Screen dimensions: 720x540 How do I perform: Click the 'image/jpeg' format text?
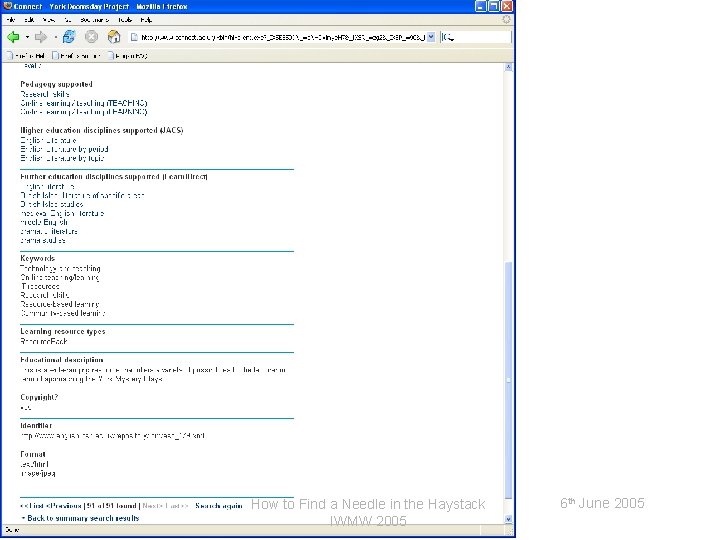pos(38,473)
